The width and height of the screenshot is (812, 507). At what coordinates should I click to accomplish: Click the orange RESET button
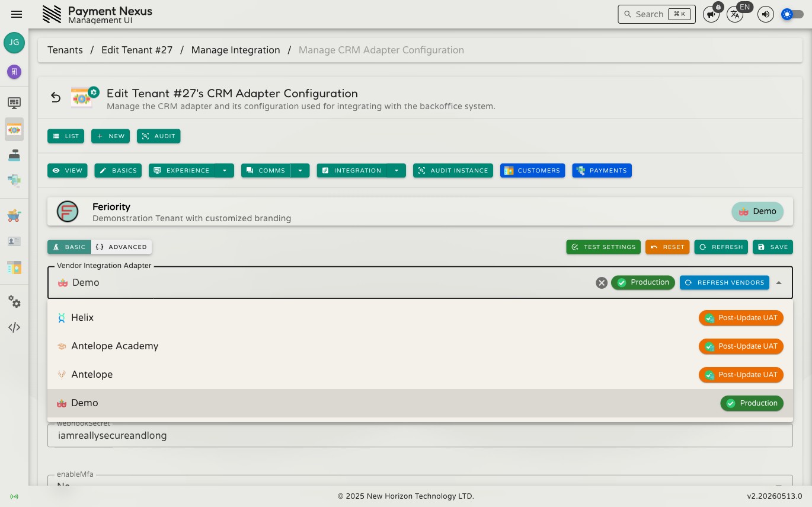(667, 247)
